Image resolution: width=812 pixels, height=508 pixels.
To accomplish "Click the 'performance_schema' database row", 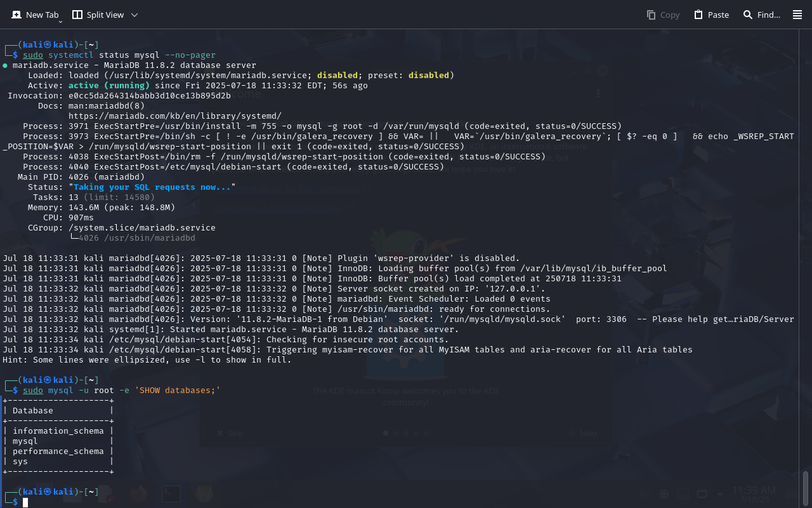I will [58, 451].
